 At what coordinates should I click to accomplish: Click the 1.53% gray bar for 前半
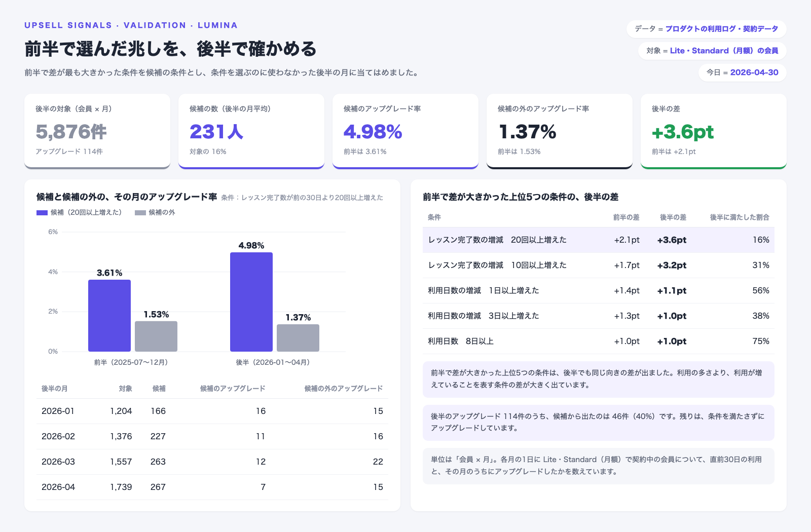[156, 336]
